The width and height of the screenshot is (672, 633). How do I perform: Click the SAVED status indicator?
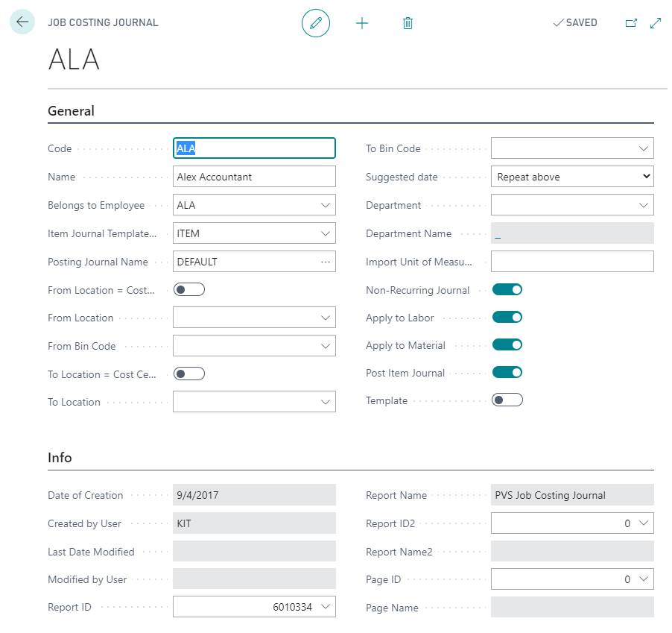(x=575, y=22)
